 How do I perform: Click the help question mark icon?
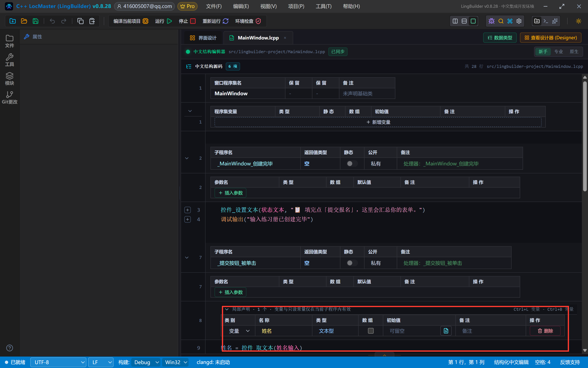[9, 348]
